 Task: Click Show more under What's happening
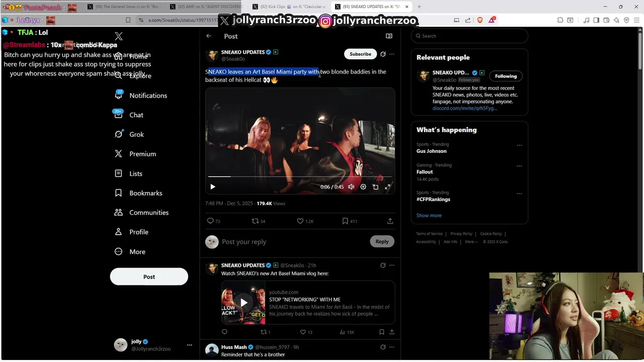pyautogui.click(x=429, y=216)
